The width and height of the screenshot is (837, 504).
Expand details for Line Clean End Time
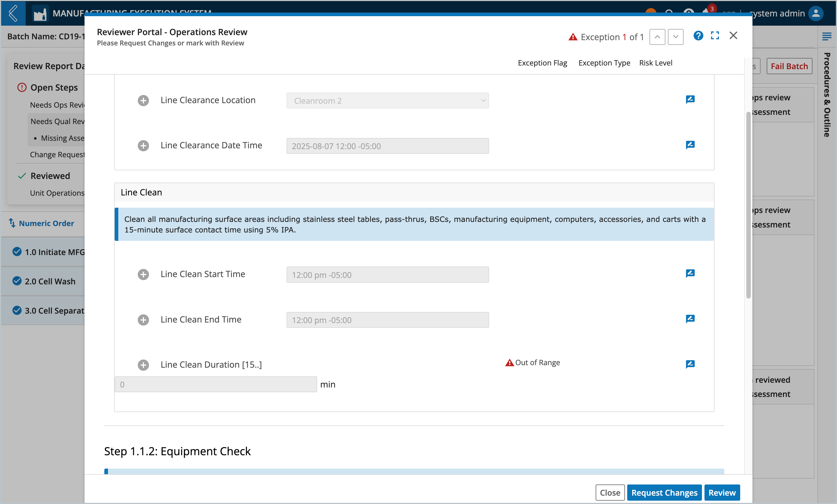pyautogui.click(x=143, y=320)
